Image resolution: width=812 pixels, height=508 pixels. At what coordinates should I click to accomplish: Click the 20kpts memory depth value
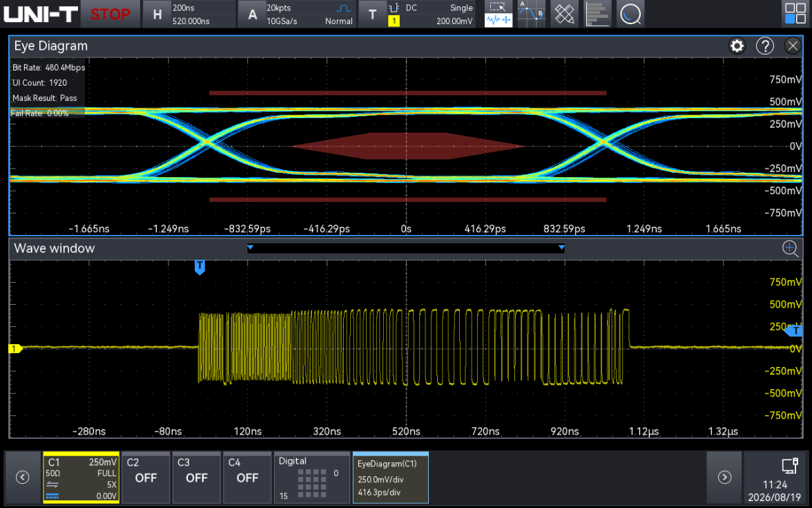[x=279, y=8]
